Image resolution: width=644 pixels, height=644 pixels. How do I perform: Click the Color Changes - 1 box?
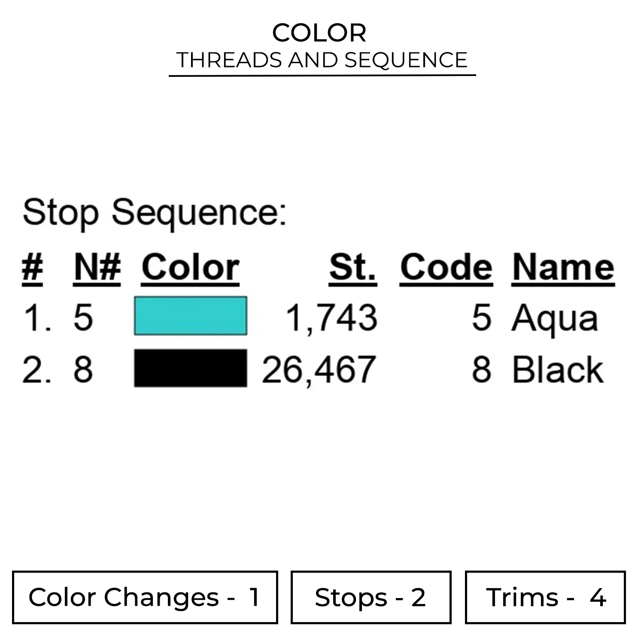(x=145, y=597)
